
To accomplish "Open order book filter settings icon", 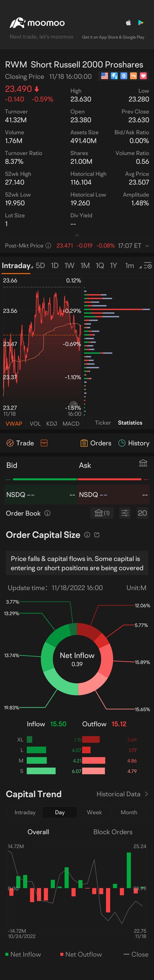I will click(x=125, y=513).
